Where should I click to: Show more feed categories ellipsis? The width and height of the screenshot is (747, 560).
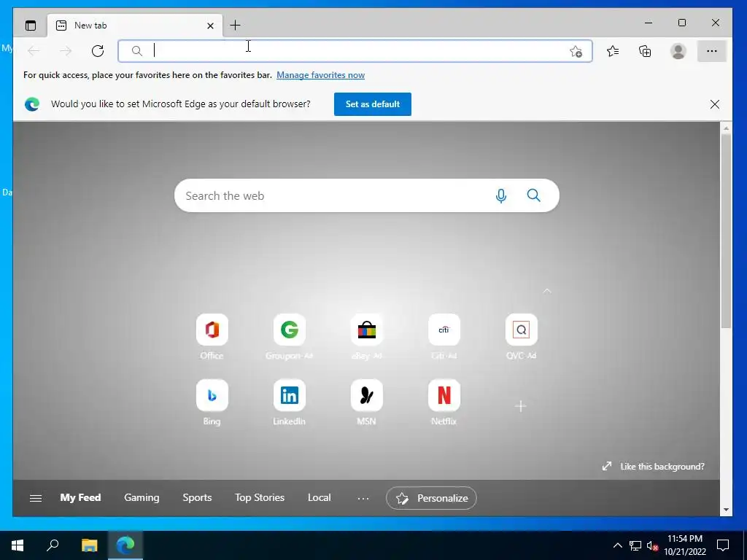click(x=363, y=498)
